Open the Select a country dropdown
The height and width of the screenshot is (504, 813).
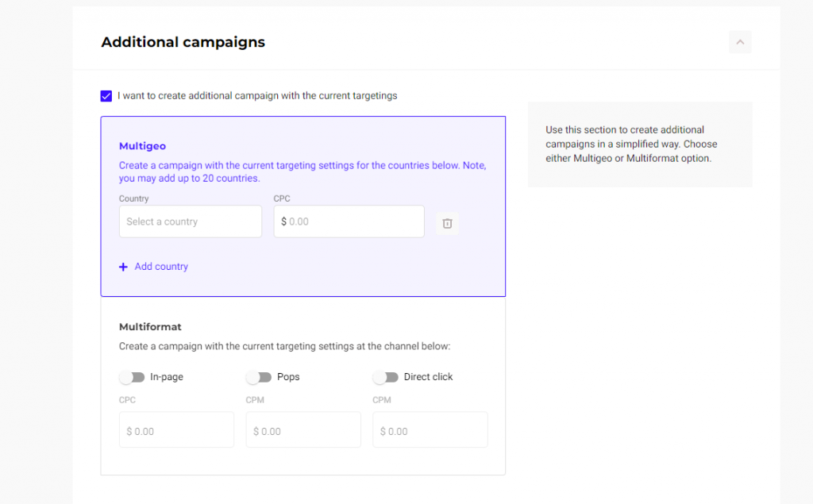[x=190, y=221]
